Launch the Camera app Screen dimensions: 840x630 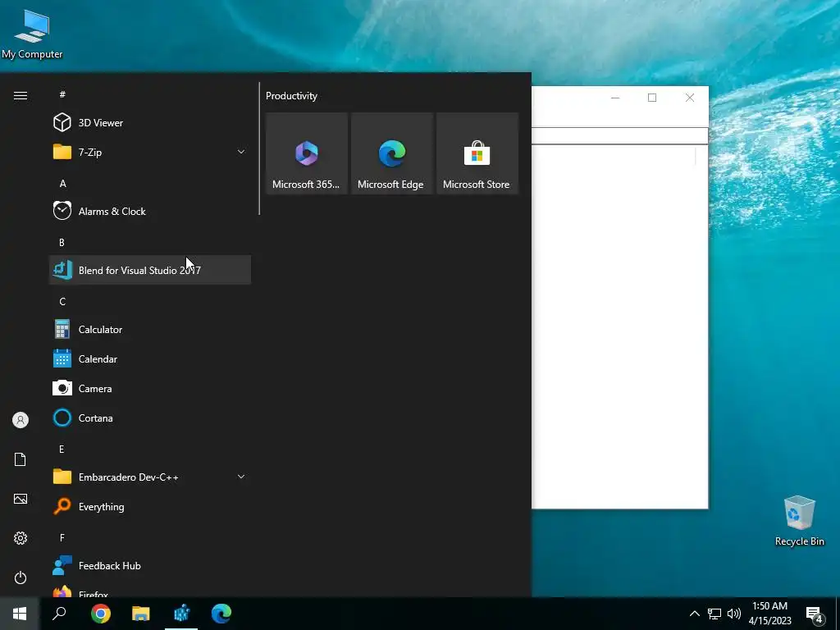point(150,388)
